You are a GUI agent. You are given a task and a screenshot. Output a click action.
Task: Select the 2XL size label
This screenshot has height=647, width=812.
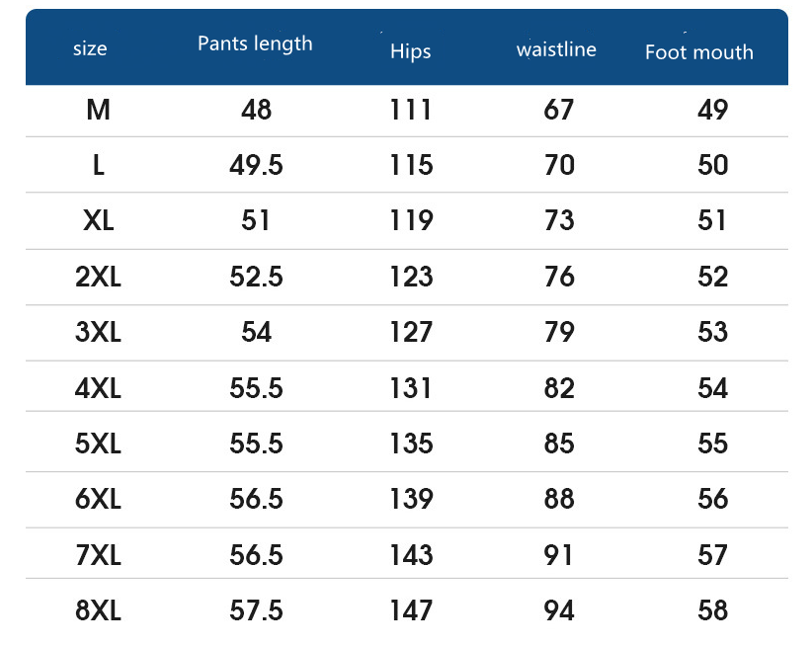pos(98,277)
